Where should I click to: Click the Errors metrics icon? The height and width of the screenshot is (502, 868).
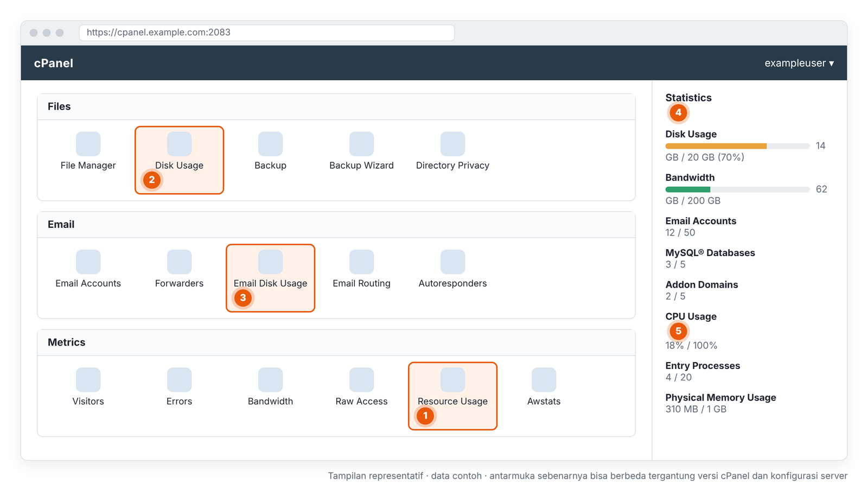[x=179, y=380]
